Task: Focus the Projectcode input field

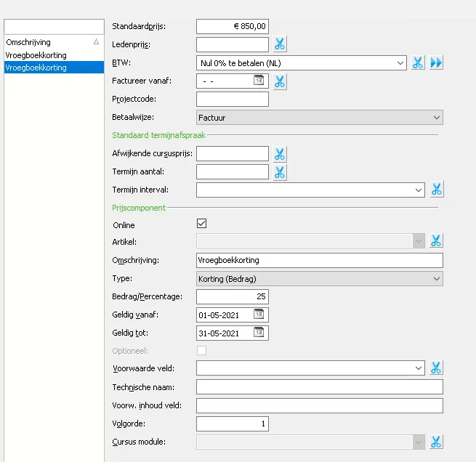Action: [x=233, y=100]
